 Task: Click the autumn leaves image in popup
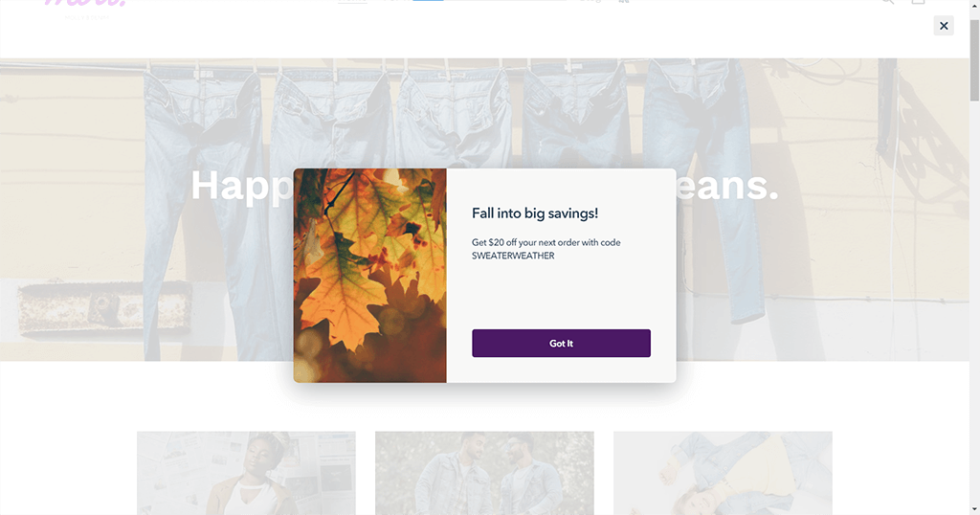point(370,276)
